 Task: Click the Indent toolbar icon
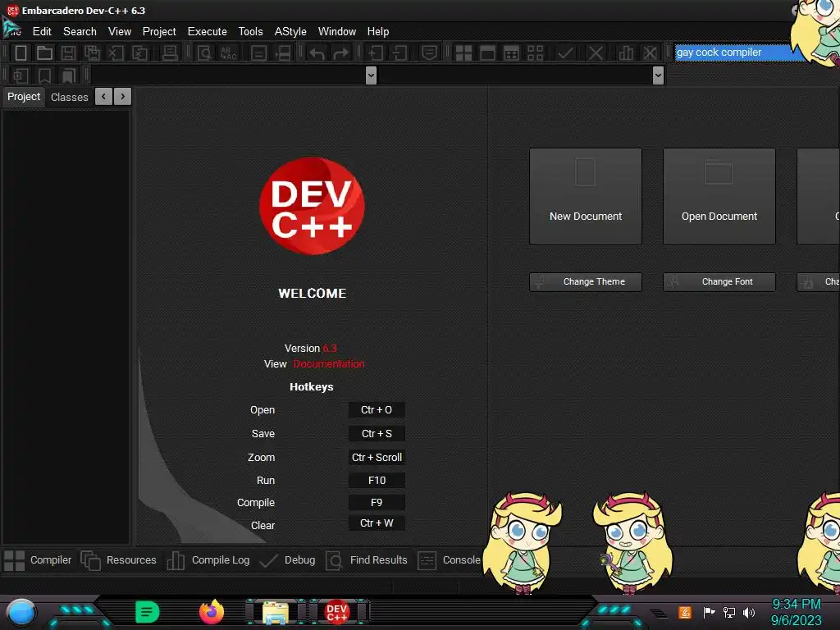point(375,52)
